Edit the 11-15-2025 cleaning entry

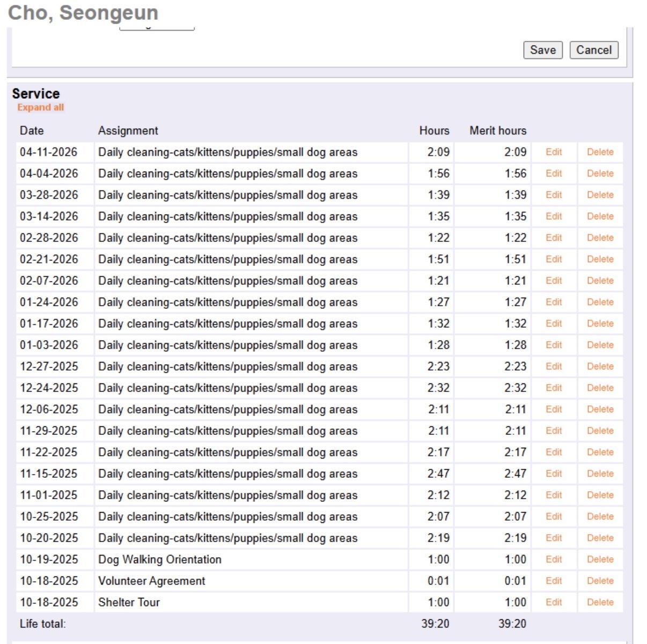pyautogui.click(x=554, y=474)
